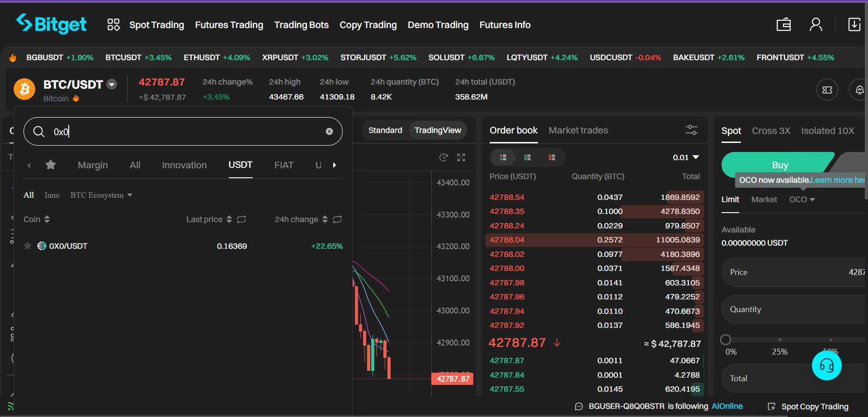The width and height of the screenshot is (868, 417).
Task: Open the BTCUSDT ticker link
Action: pos(138,57)
